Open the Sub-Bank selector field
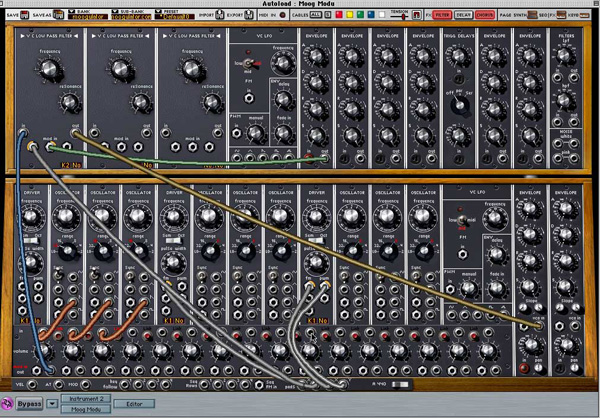Screen dimensions: 600x418 pyautogui.click(x=131, y=16)
